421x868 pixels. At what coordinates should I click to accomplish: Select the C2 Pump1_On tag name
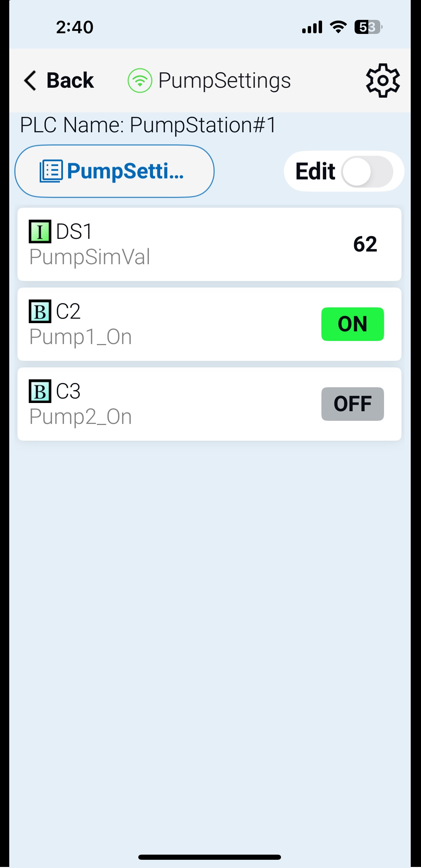80,337
